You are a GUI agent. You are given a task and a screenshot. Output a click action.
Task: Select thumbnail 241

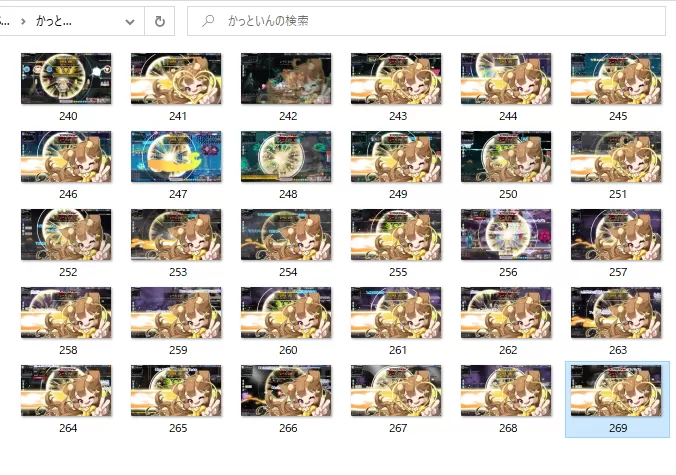[x=176, y=78]
